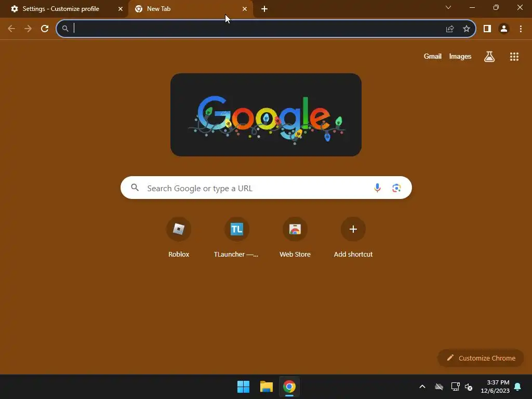Go back using the back arrow

(x=11, y=29)
